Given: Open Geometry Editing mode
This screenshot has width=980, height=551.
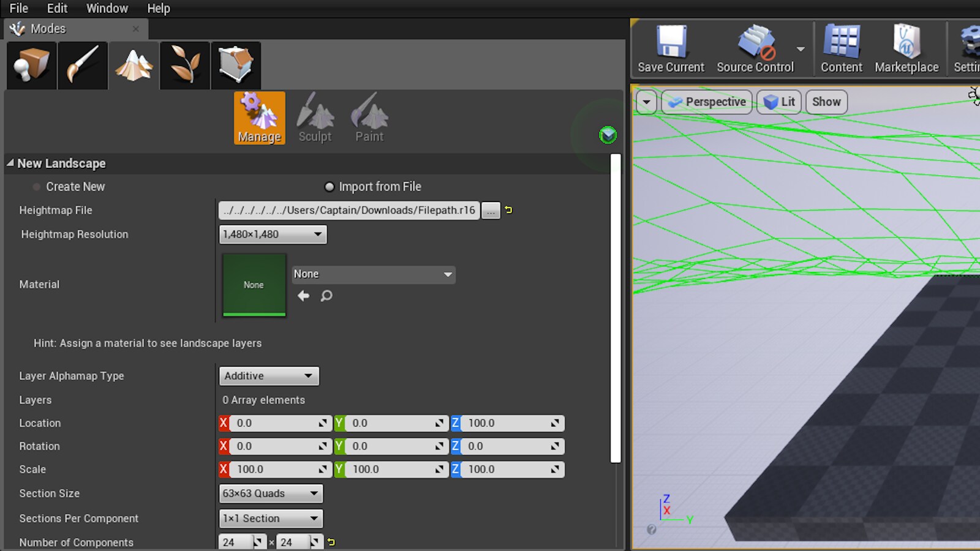Looking at the screenshot, I should tap(236, 65).
